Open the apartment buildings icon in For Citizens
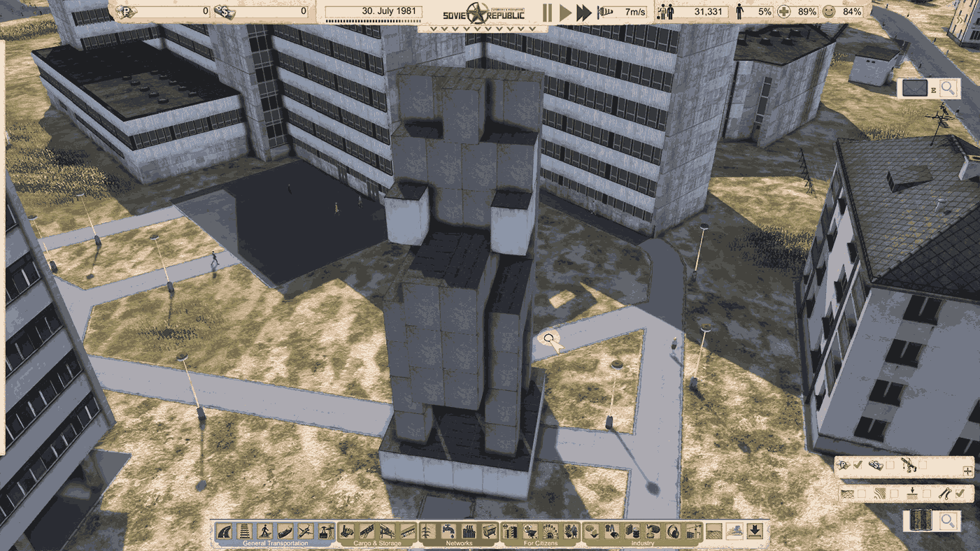This screenshot has height=551, width=980. (510, 531)
